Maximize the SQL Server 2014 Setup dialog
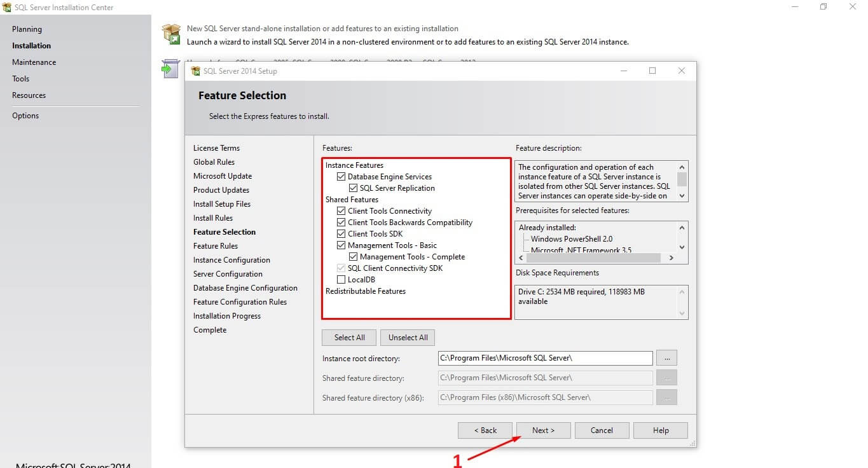The height and width of the screenshot is (468, 868). pyautogui.click(x=652, y=71)
